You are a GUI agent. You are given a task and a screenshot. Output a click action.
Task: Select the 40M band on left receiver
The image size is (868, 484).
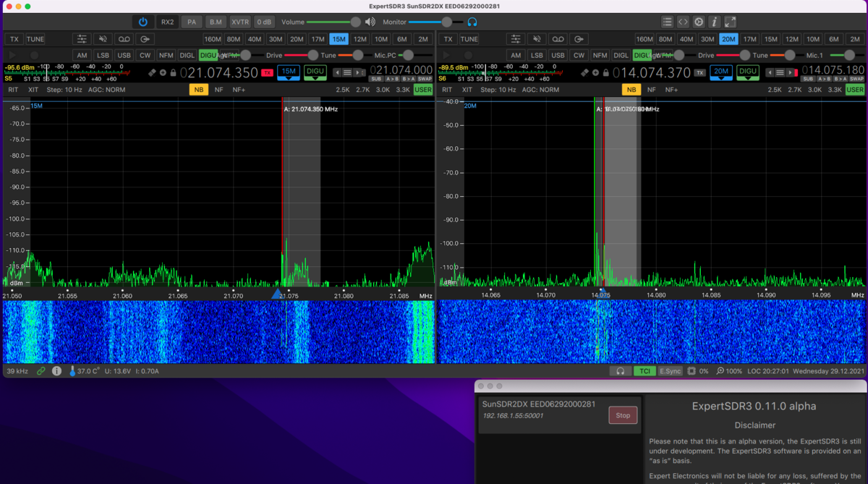point(255,39)
